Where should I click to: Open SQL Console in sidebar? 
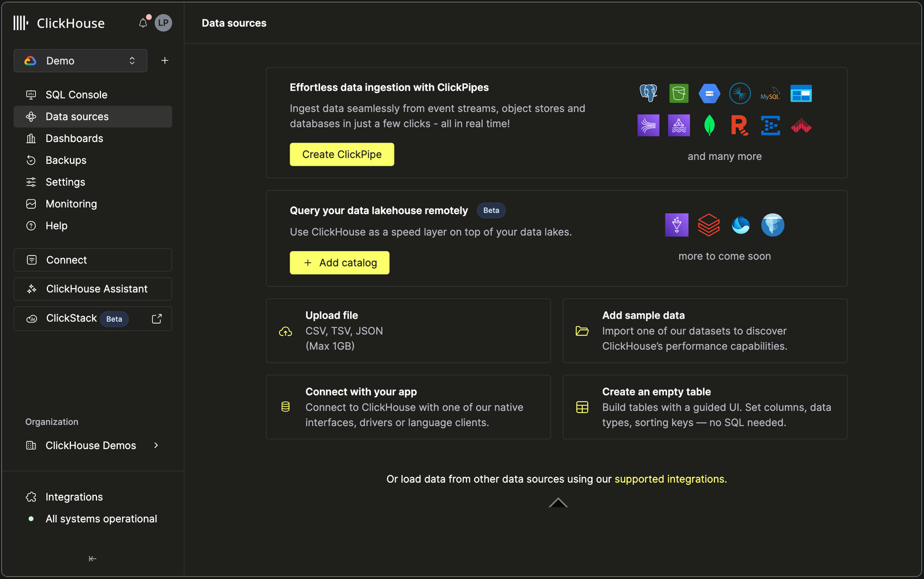[92, 95]
